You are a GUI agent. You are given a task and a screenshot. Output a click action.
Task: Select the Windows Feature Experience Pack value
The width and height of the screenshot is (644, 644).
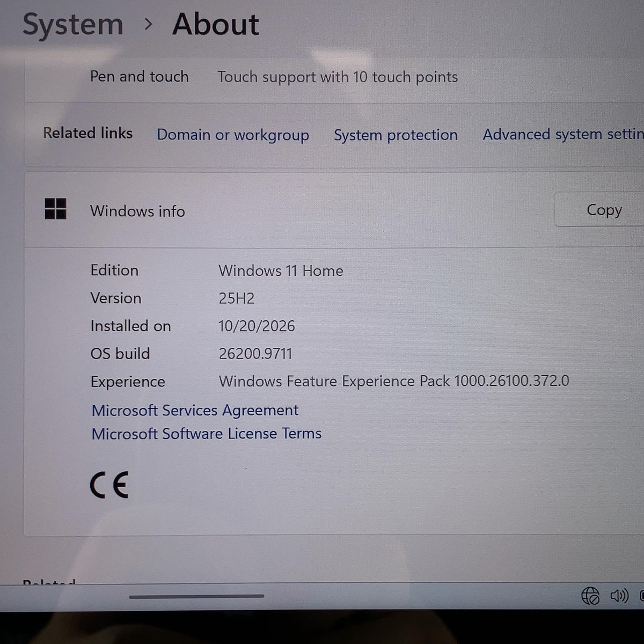point(394,381)
